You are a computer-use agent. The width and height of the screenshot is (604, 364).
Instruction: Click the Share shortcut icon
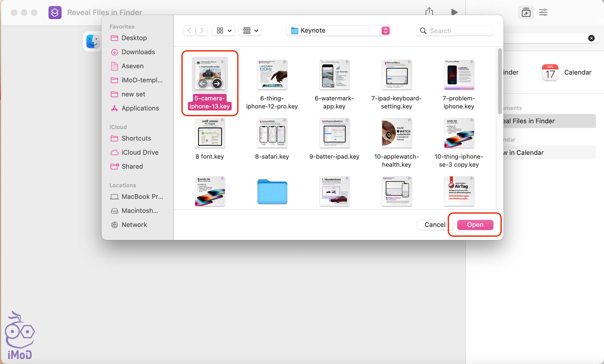click(429, 11)
